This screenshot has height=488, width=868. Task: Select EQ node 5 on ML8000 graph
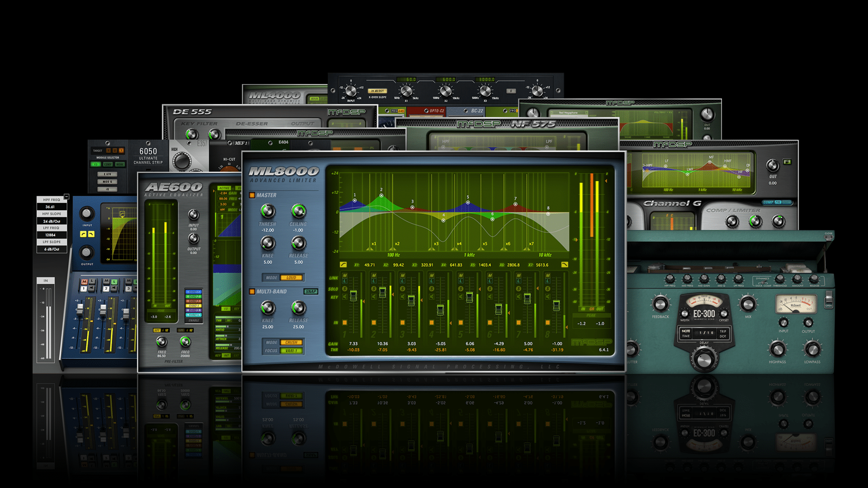(468, 202)
